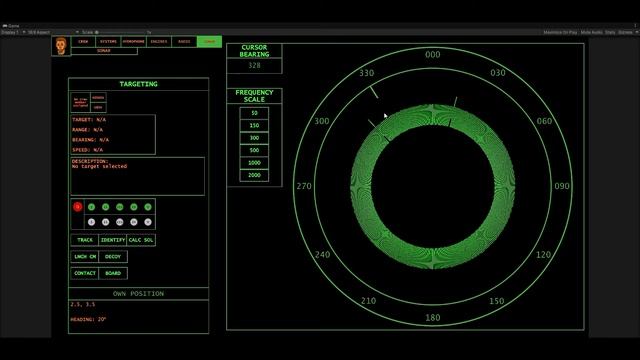The image size is (640, 360).
Task: Click the 210 bearing label
Action: tap(368, 301)
